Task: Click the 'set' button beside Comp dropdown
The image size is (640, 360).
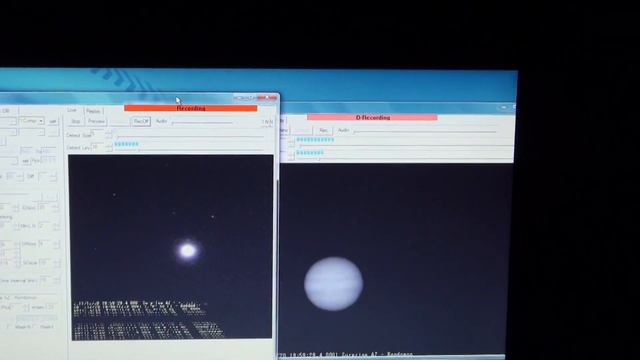Action: click(53, 122)
